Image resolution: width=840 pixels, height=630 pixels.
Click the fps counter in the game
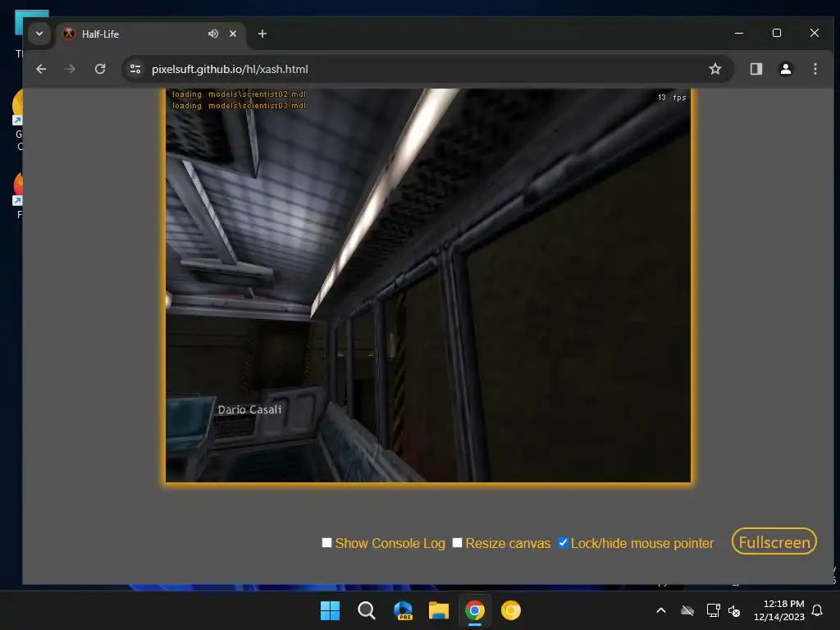[672, 98]
